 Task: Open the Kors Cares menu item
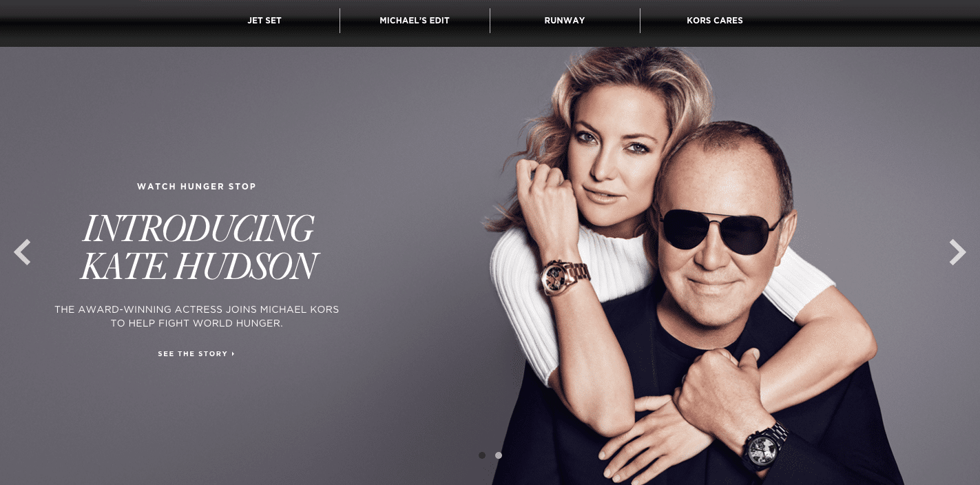(x=715, y=21)
